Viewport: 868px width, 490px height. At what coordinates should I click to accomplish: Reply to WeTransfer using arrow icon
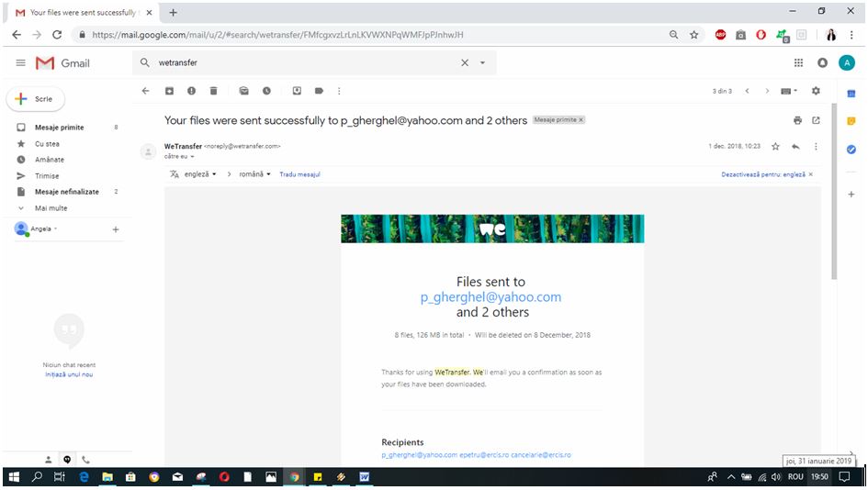point(795,147)
